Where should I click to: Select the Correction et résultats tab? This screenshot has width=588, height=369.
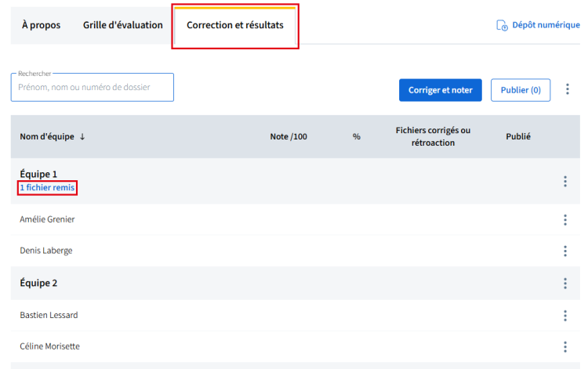(x=235, y=25)
